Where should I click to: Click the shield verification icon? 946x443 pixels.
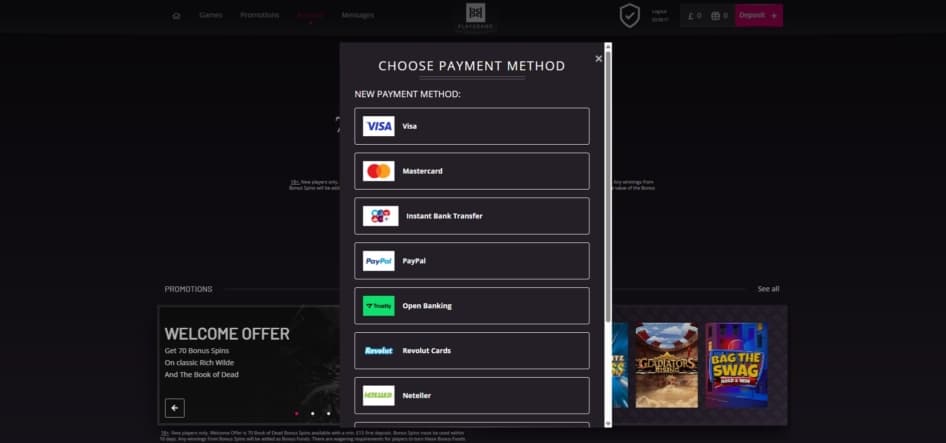(x=630, y=16)
